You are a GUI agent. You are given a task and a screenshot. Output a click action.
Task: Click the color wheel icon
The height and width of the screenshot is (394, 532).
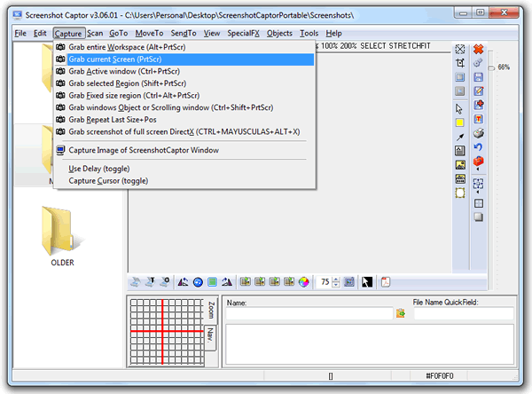pyautogui.click(x=303, y=282)
